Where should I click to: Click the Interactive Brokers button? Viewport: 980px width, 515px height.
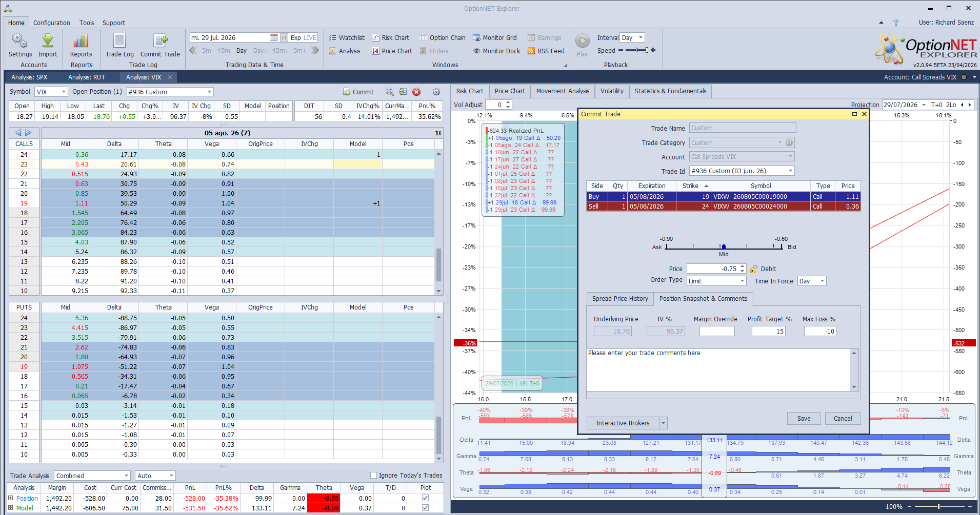pos(623,423)
